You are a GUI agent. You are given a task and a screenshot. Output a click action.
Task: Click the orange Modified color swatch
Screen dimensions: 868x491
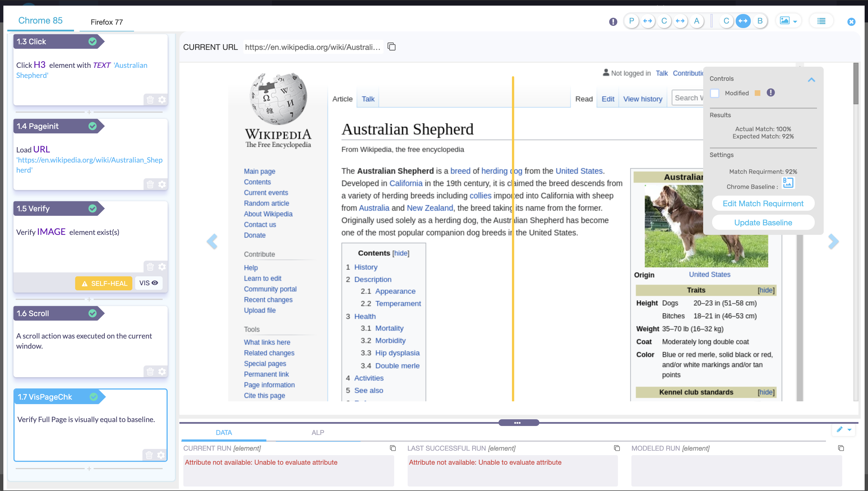[x=757, y=93]
